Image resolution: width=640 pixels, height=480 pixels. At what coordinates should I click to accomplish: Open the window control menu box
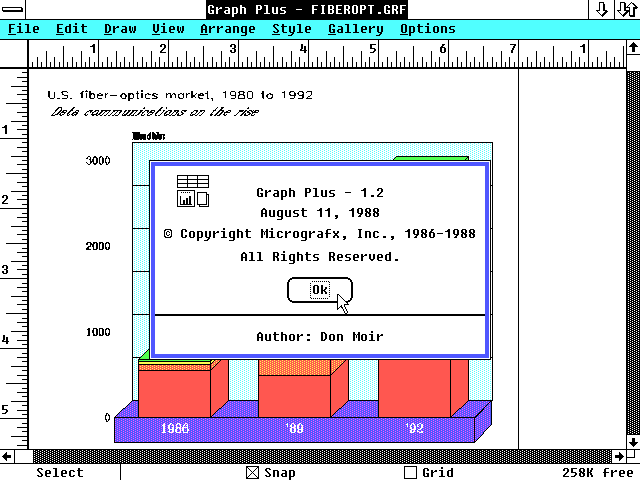pos(13,9)
